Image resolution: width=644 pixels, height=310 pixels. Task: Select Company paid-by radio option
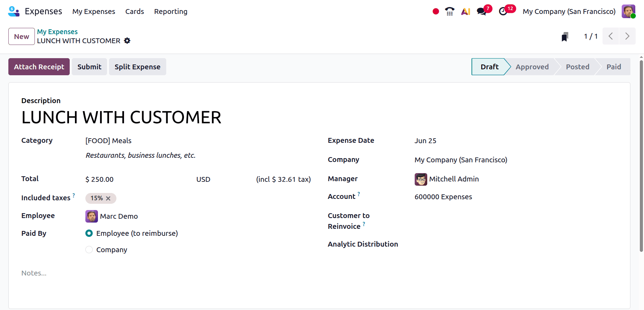89,250
